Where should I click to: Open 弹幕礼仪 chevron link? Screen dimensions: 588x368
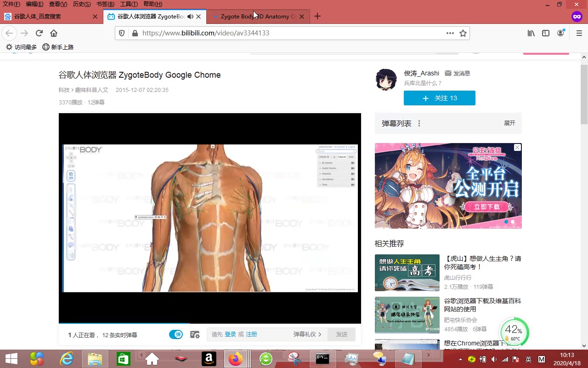pyautogui.click(x=307, y=334)
